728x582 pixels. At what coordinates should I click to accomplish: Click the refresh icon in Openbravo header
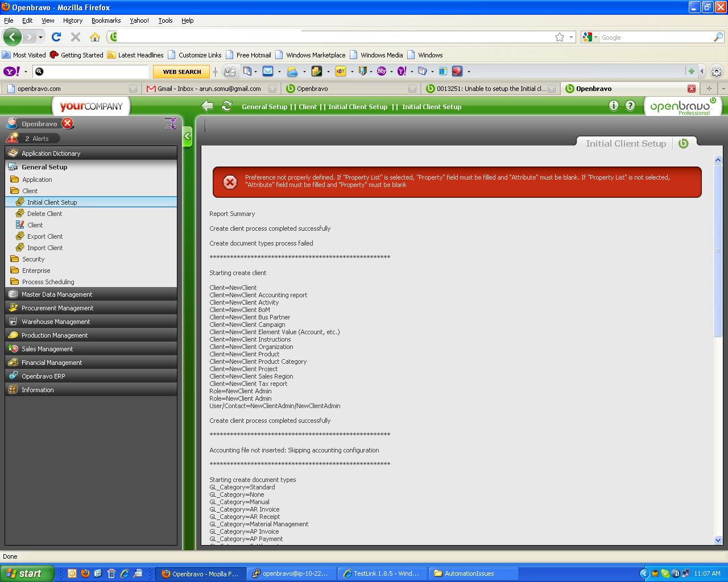[x=226, y=106]
